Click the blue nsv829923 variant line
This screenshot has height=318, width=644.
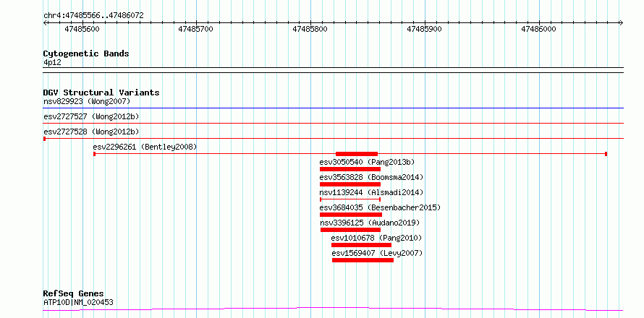coord(333,108)
